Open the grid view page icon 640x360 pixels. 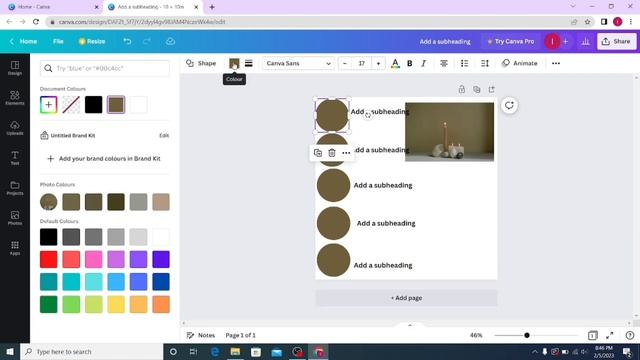[x=593, y=335]
